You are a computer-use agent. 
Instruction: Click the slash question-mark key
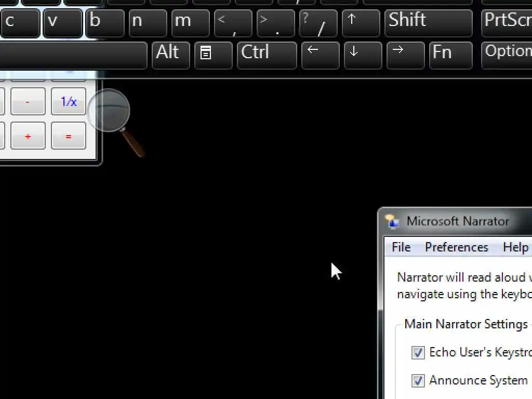(x=318, y=23)
